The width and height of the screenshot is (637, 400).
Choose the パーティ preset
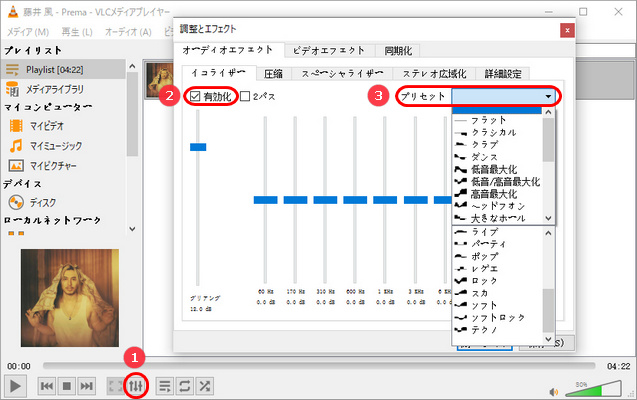point(497,244)
